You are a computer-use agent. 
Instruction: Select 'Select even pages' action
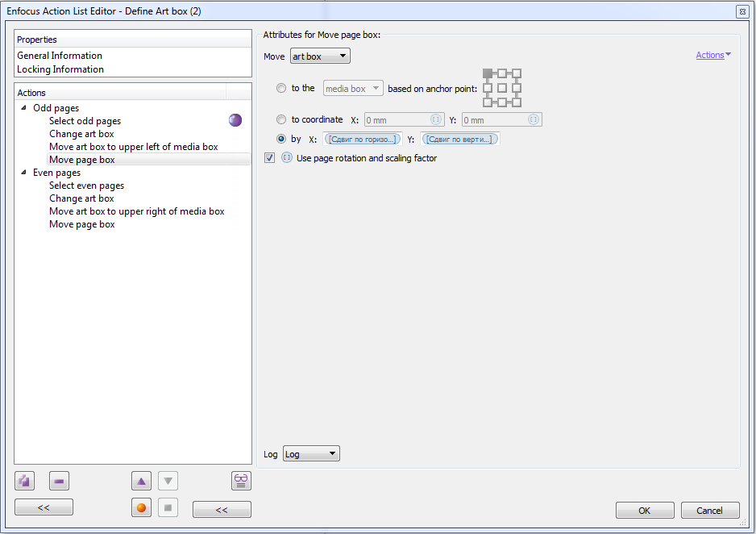tap(86, 186)
